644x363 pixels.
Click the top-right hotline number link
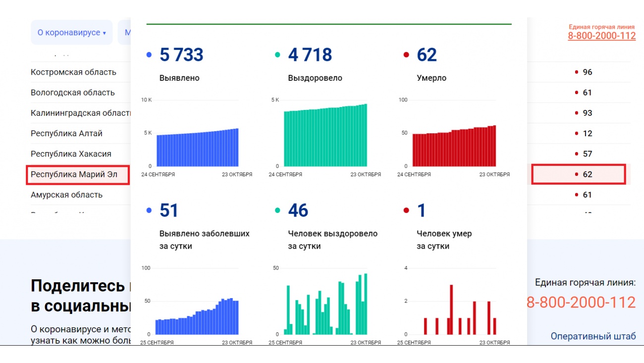[601, 36]
